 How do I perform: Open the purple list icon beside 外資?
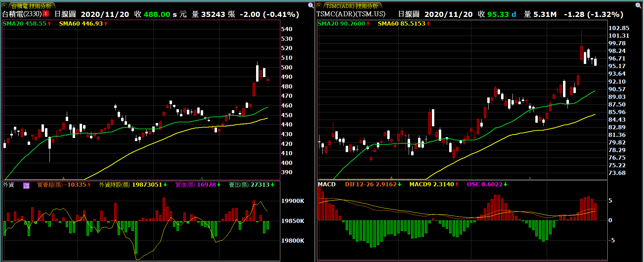pyautogui.click(x=26, y=185)
